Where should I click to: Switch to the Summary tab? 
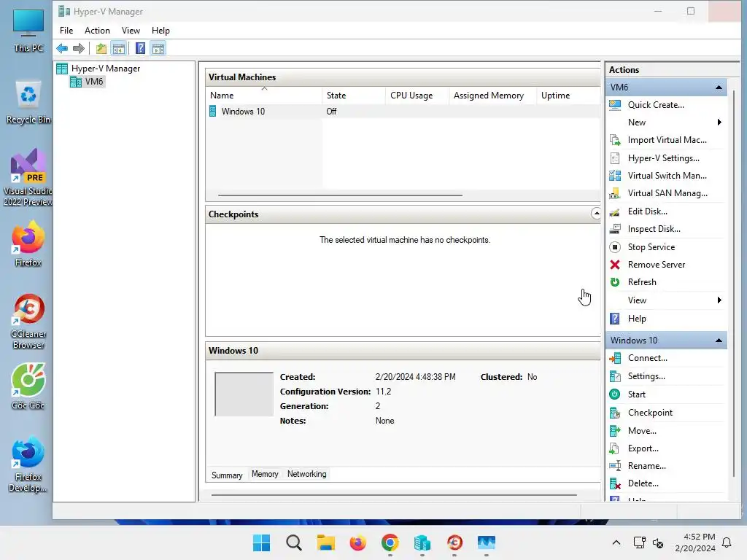[x=227, y=475]
